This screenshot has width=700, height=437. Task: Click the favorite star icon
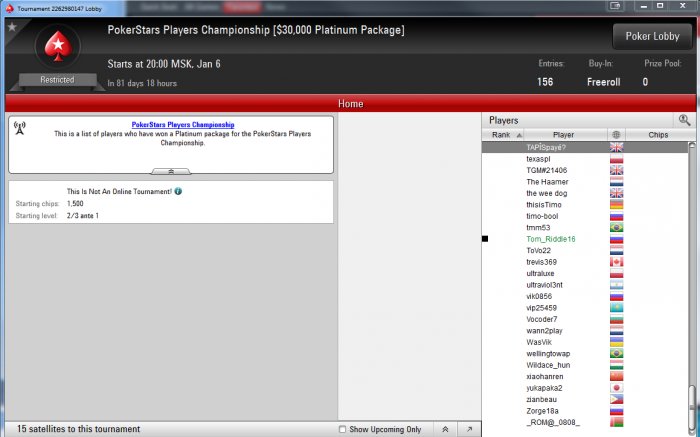pyautogui.click(x=12, y=27)
